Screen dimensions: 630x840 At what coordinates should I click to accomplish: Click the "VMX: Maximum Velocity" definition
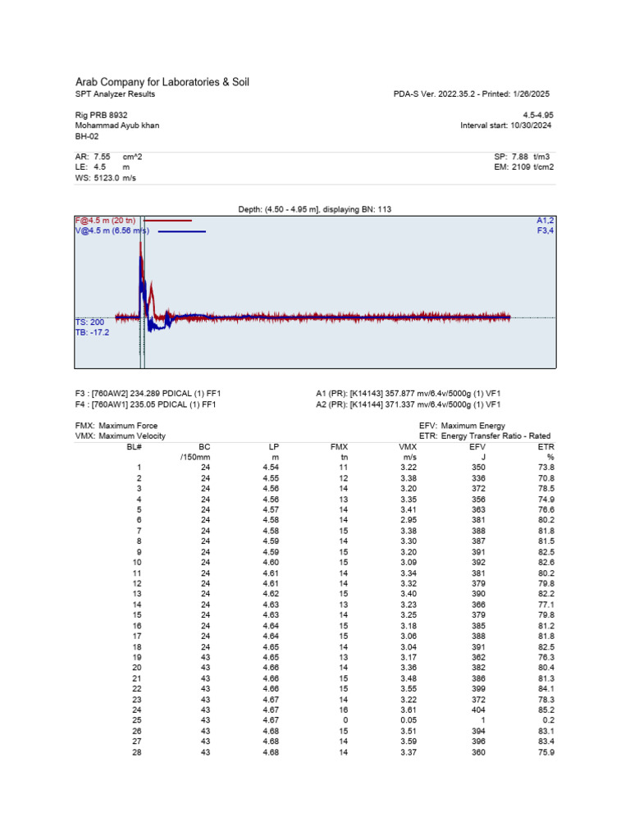pos(121,436)
